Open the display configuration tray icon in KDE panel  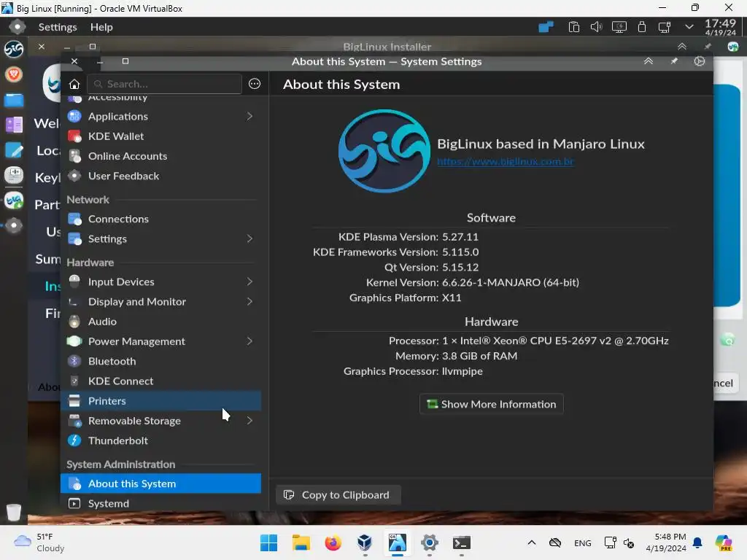(x=619, y=27)
